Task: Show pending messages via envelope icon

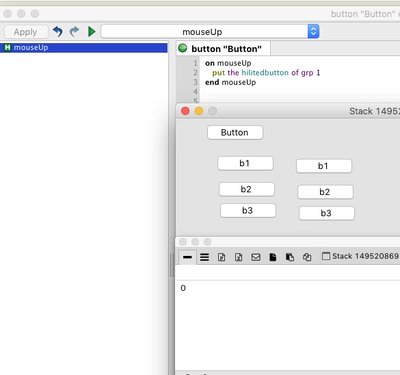Action: click(256, 257)
